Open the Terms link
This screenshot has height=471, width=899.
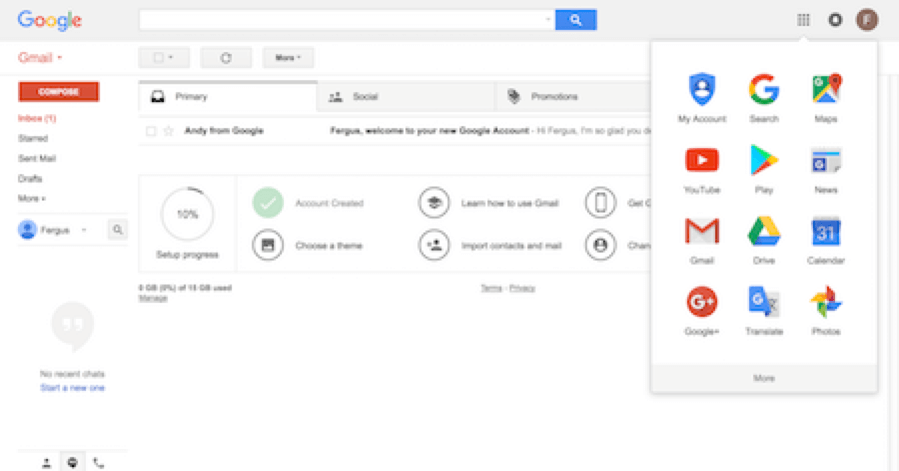point(491,288)
